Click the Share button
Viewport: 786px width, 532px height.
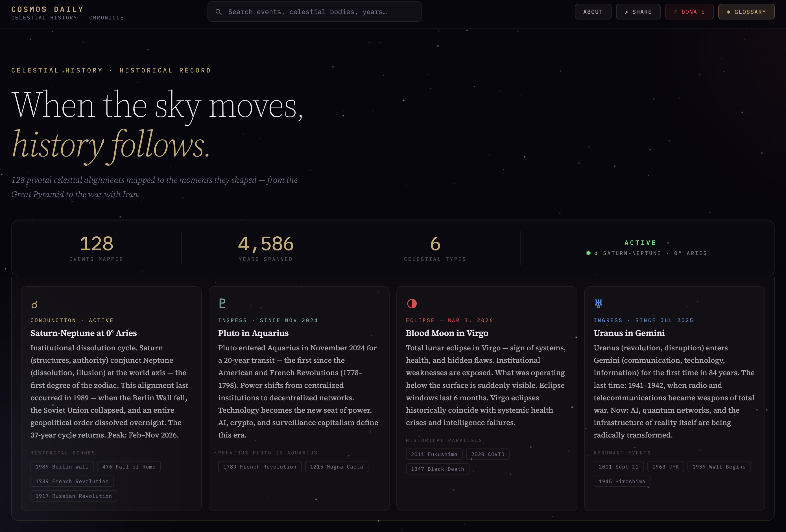pos(638,12)
